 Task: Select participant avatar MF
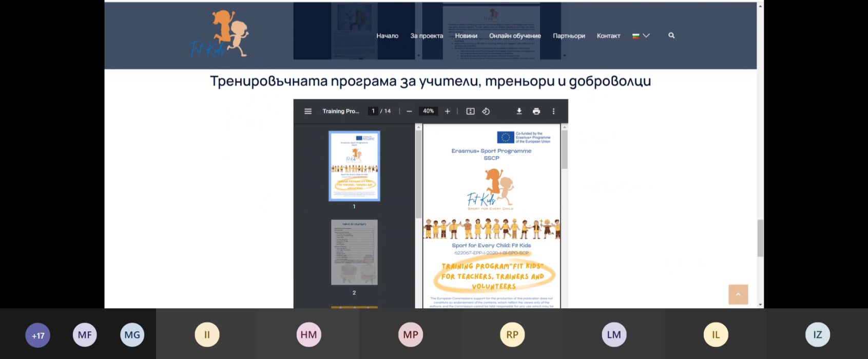pyautogui.click(x=85, y=335)
